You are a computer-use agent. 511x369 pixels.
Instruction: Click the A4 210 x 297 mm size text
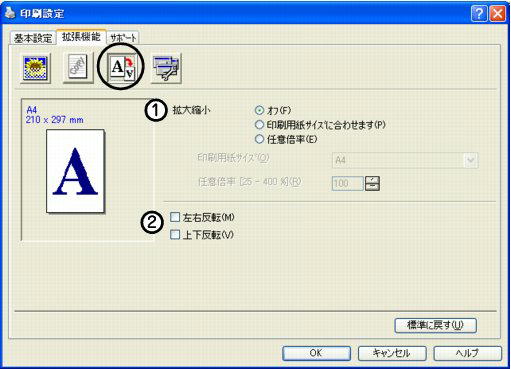pos(54,115)
